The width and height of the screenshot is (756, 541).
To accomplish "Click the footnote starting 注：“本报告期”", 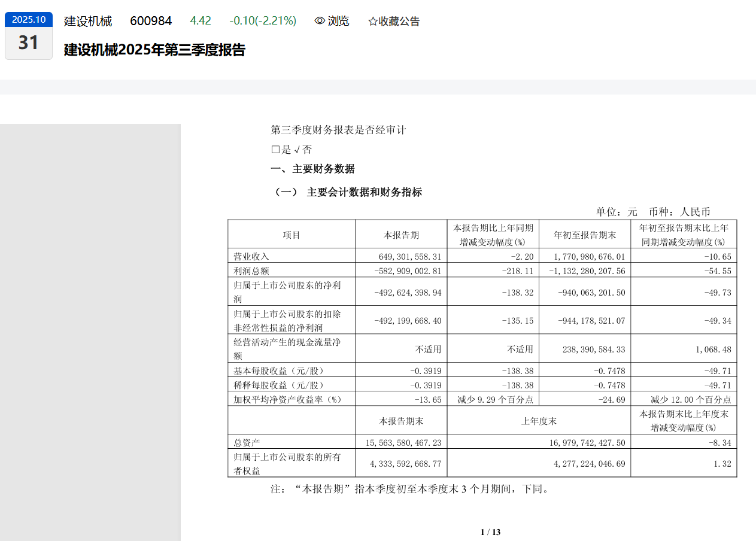I will pos(410,489).
